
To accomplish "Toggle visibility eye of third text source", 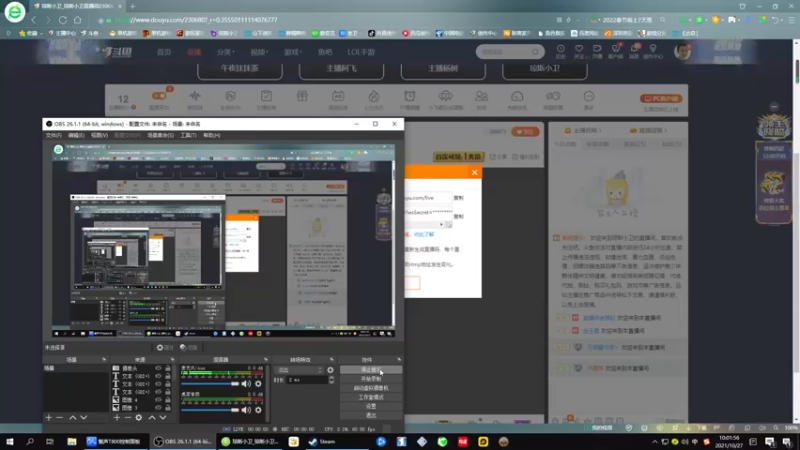I will point(158,392).
